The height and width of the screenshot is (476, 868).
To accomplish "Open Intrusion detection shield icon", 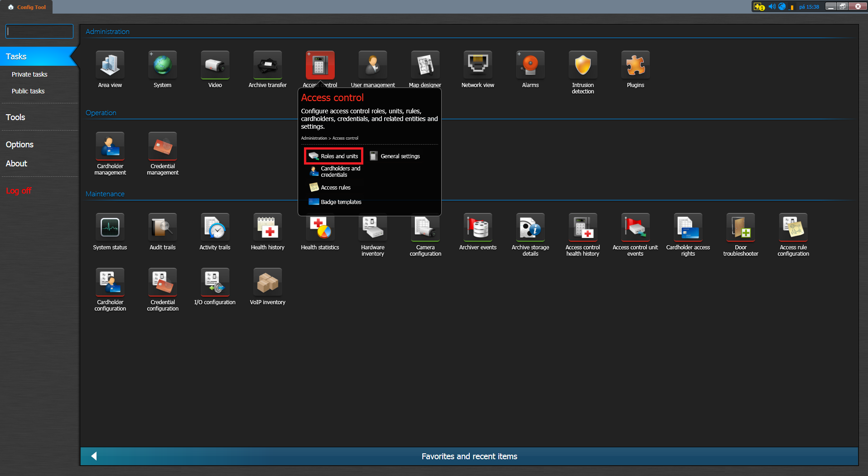I will (x=583, y=66).
